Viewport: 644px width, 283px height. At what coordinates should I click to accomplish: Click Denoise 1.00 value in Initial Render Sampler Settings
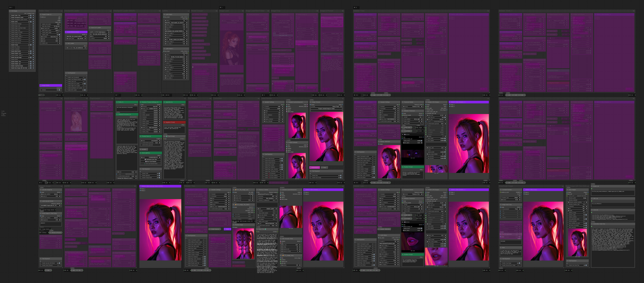(x=273, y=117)
